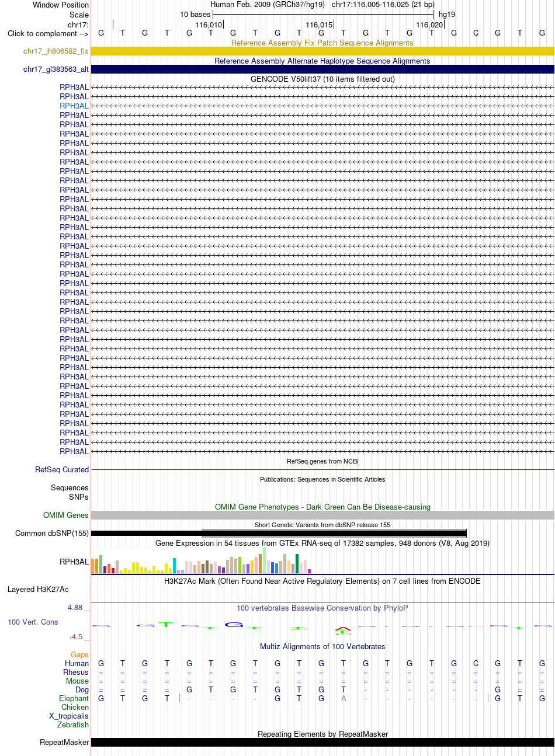Viewport: 555px width, 756px height.
Task: Click the tall light-green bar in GTEx chart
Action: 265,560
